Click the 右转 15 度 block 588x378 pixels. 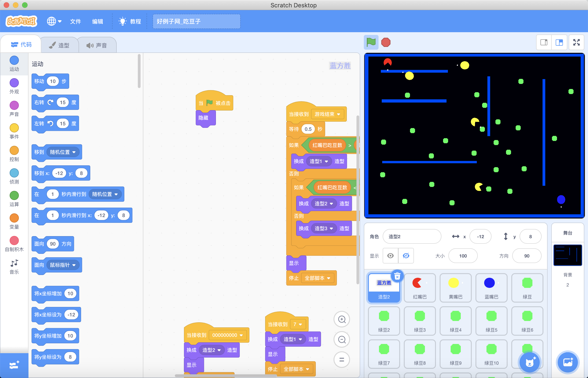(55, 102)
